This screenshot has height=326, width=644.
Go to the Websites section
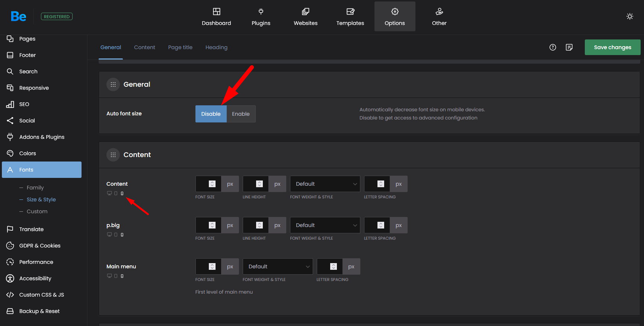pyautogui.click(x=306, y=17)
